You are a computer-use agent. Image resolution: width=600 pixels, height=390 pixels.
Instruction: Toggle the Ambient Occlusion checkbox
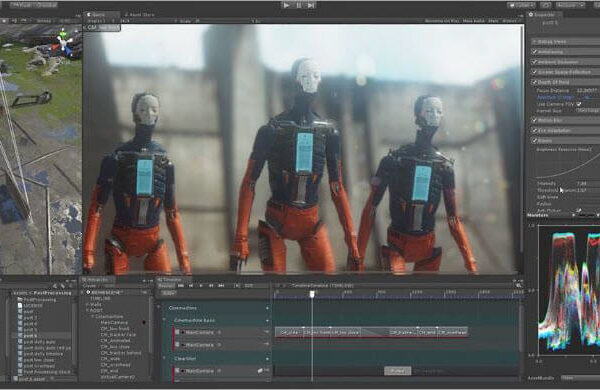[x=535, y=62]
